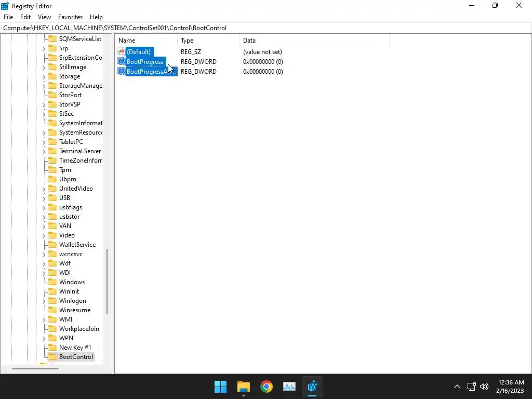532x399 pixels.
Task: Expand the WMI key
Action: [44, 320]
